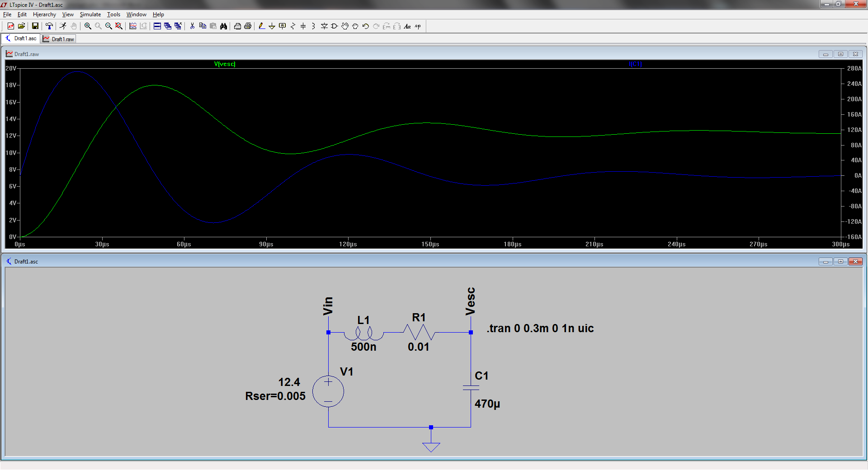Maximize the Draft1.raw plot window
868x470 pixels.
tap(840, 54)
